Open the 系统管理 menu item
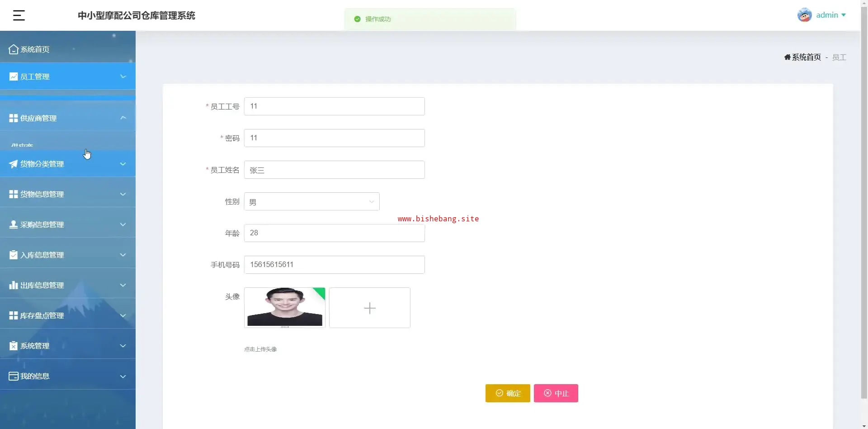 (x=68, y=346)
